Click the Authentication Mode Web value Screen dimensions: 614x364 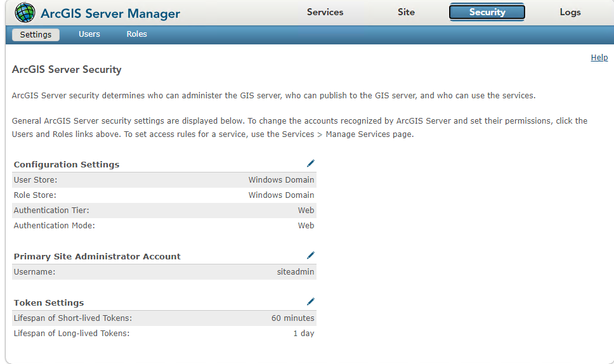point(306,226)
